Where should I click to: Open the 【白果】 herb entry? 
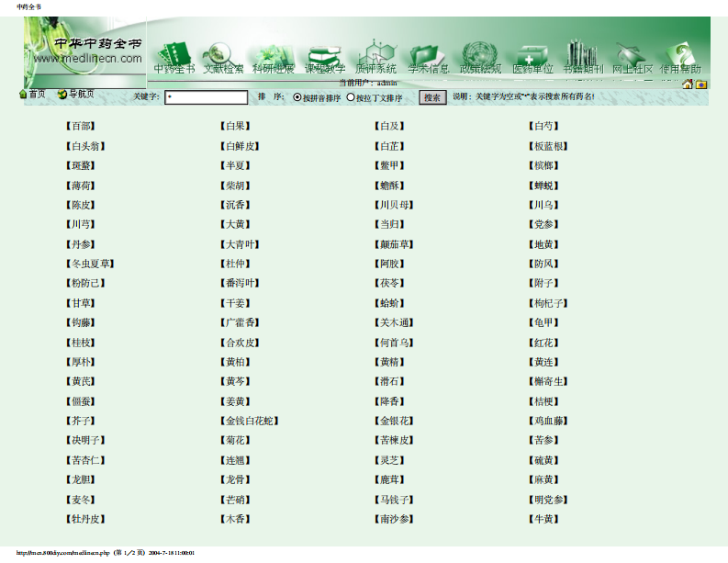click(x=235, y=126)
